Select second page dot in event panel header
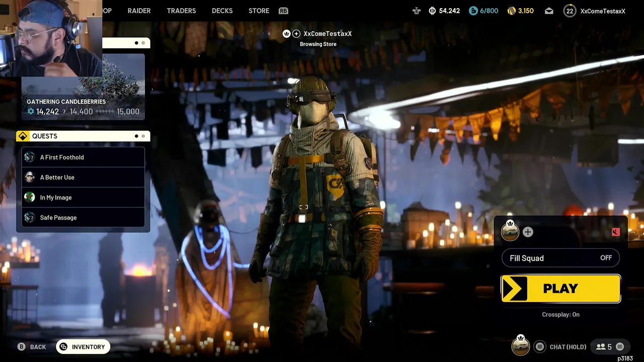Viewport: 644px width, 362px height. [143, 43]
